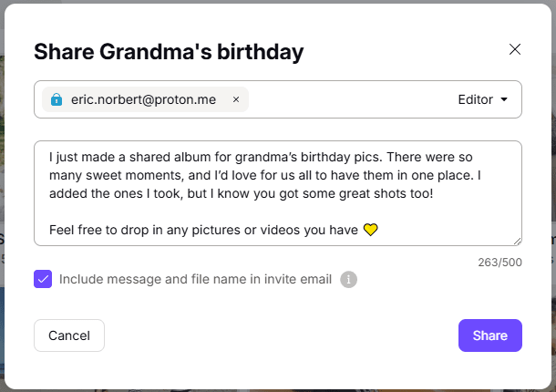
Task: Open the Editor permission dropdown
Action: (483, 99)
